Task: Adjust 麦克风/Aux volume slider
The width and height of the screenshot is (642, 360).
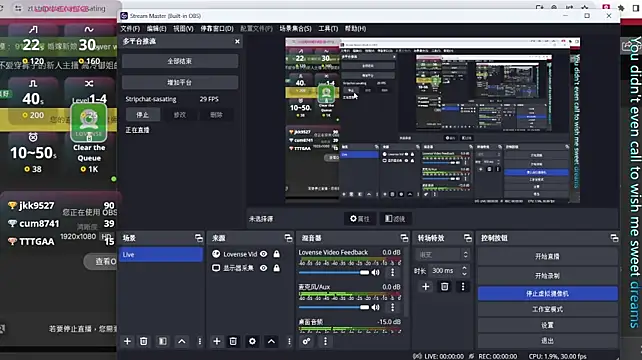Action: coord(334,307)
